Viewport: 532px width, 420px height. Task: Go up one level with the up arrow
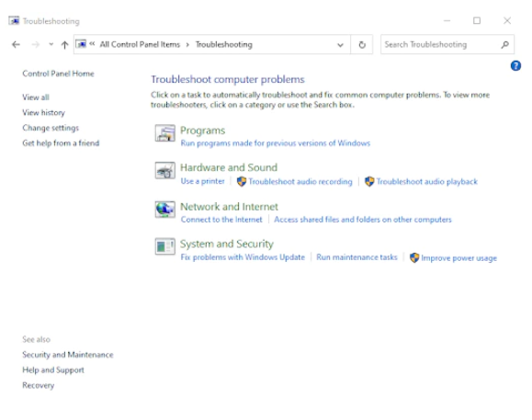click(64, 45)
